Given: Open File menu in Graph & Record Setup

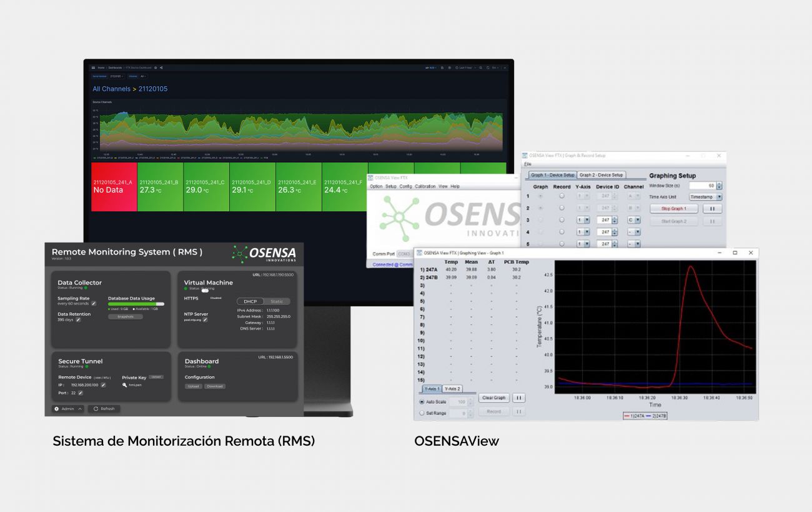Looking at the screenshot, I should (527, 164).
